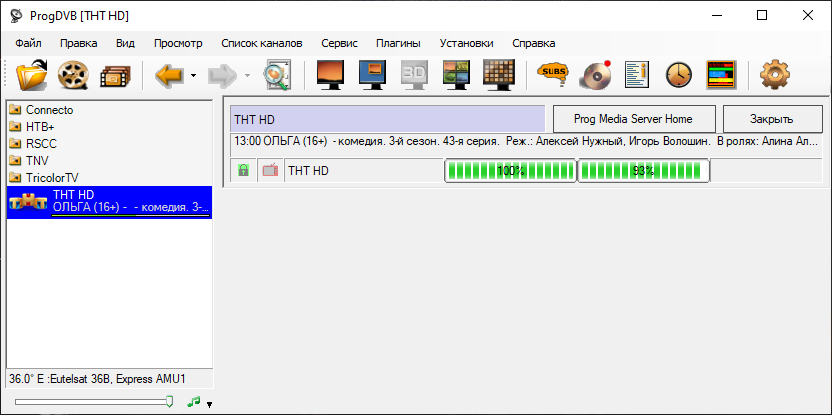
Task: Click the Prog Media Server Home button
Action: click(x=634, y=119)
